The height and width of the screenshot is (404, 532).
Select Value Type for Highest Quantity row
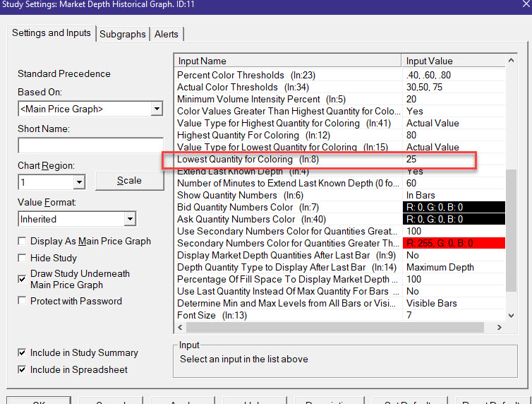click(340, 123)
